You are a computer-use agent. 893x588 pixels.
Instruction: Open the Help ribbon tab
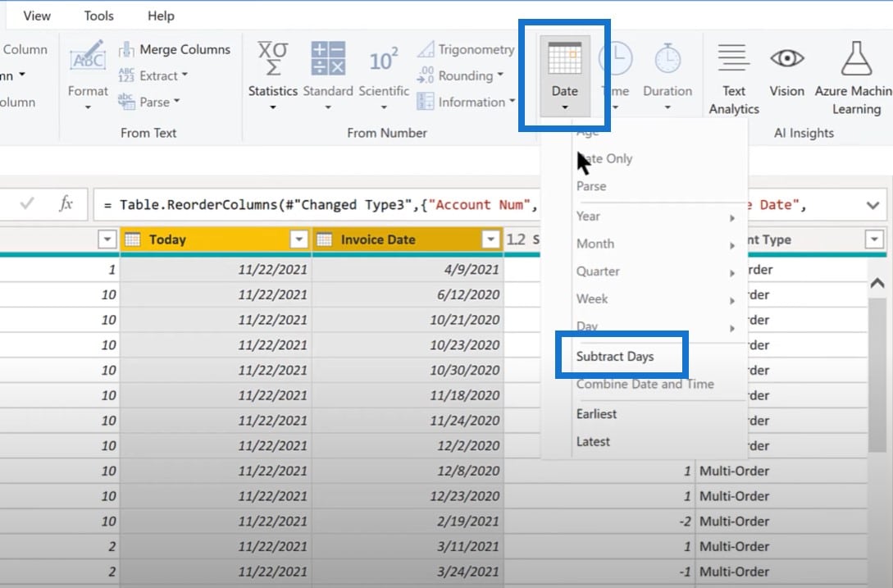point(162,16)
